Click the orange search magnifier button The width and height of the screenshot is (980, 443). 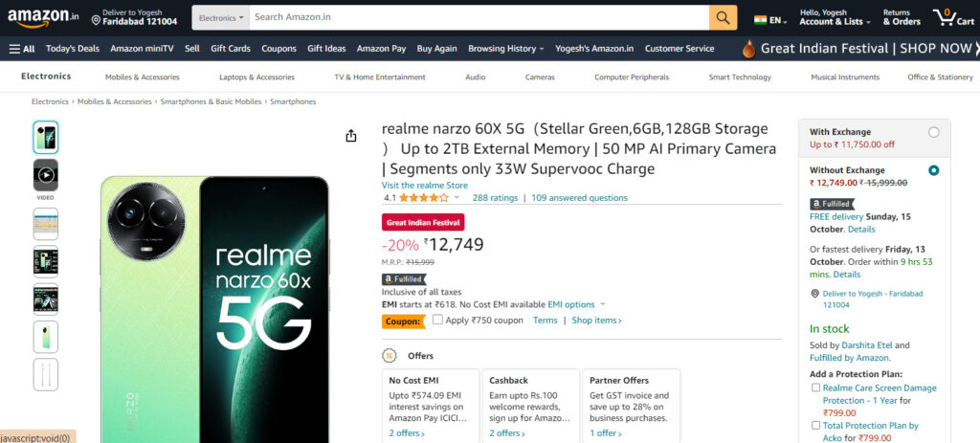click(723, 17)
